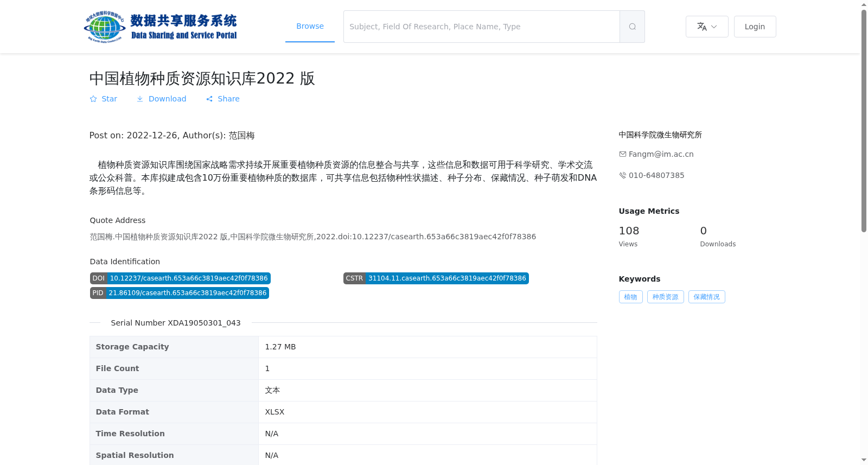
Task: Click the dataset title 中国植物种质资源知识库2022 版
Action: [x=202, y=78]
